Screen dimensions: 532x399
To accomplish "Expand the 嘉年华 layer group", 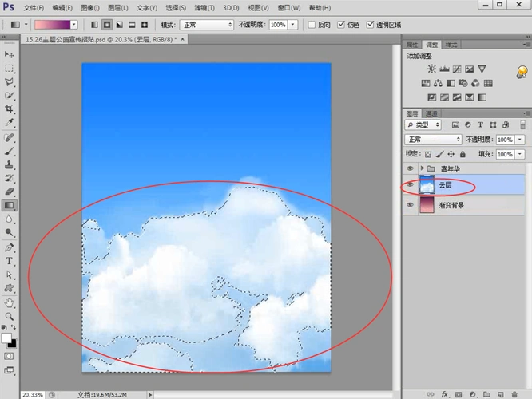I will (x=421, y=168).
